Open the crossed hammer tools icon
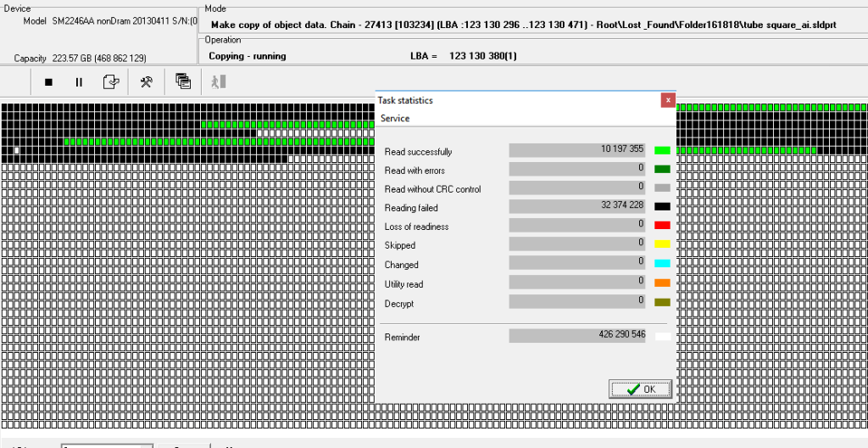The width and height of the screenshot is (868, 448). pos(146,82)
